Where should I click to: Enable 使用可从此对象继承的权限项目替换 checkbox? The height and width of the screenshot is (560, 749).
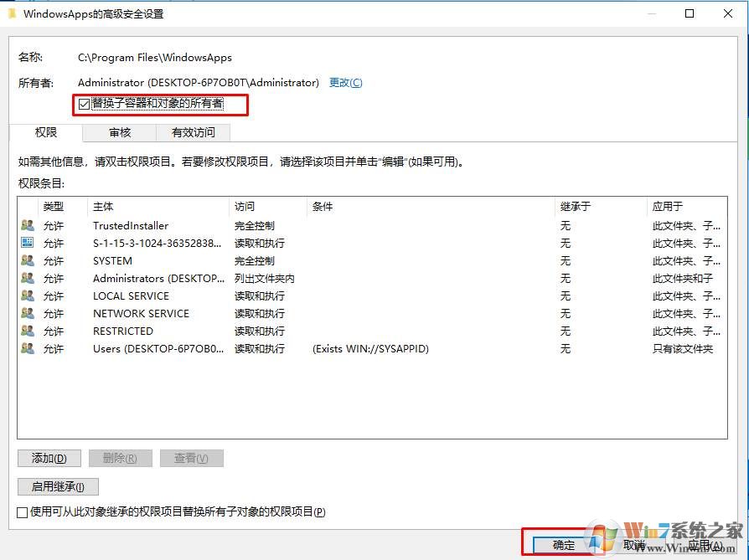click(x=23, y=511)
